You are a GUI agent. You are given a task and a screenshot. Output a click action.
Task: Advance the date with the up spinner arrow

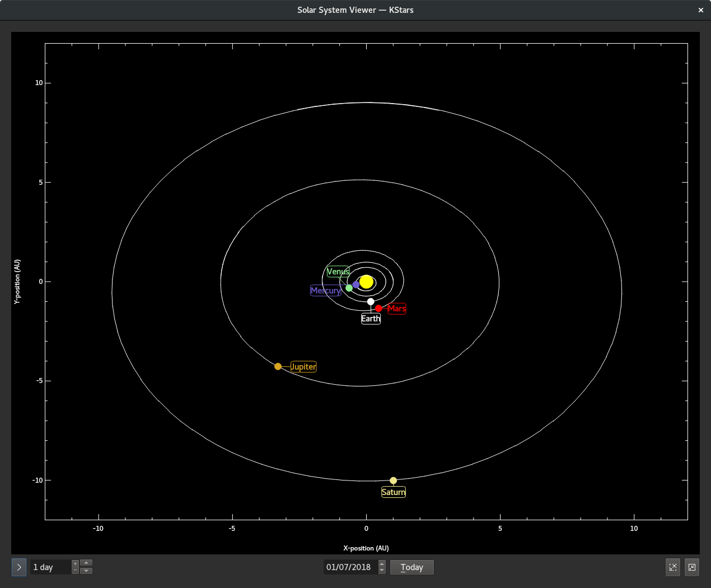coord(382,564)
